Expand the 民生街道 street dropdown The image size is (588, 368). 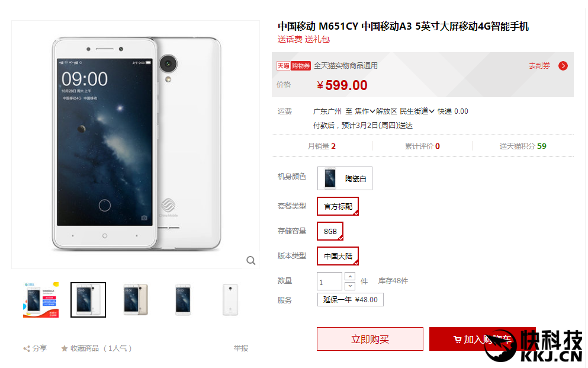coord(417,111)
